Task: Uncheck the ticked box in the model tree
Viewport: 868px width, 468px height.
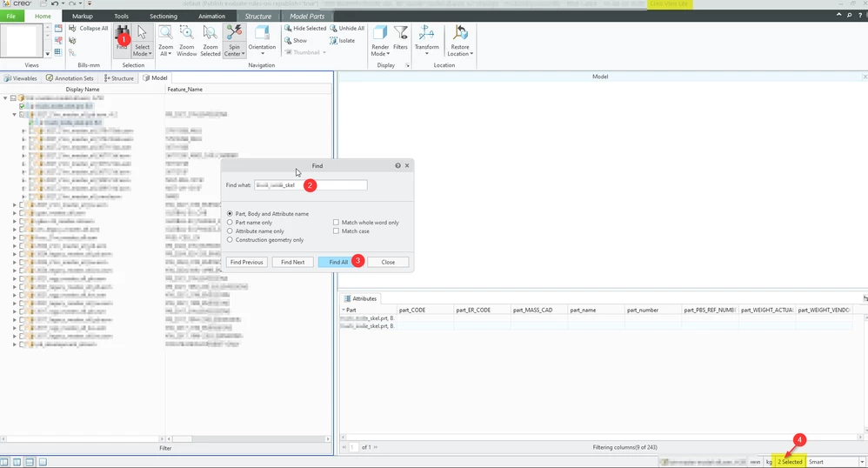Action: coord(22,106)
